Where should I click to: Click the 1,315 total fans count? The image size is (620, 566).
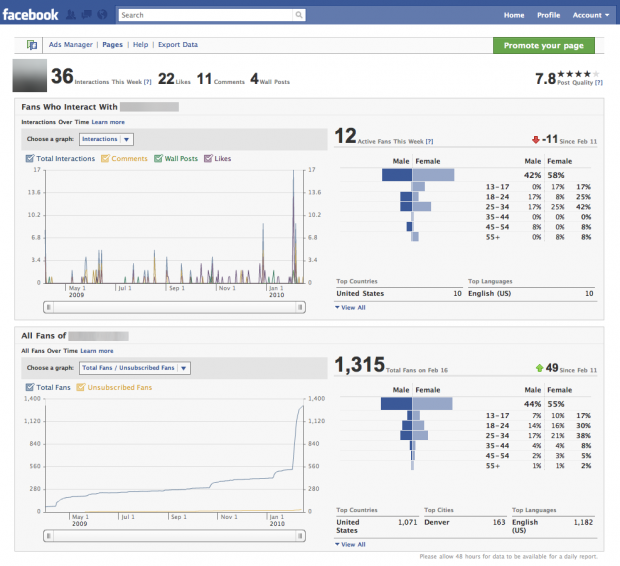[359, 364]
